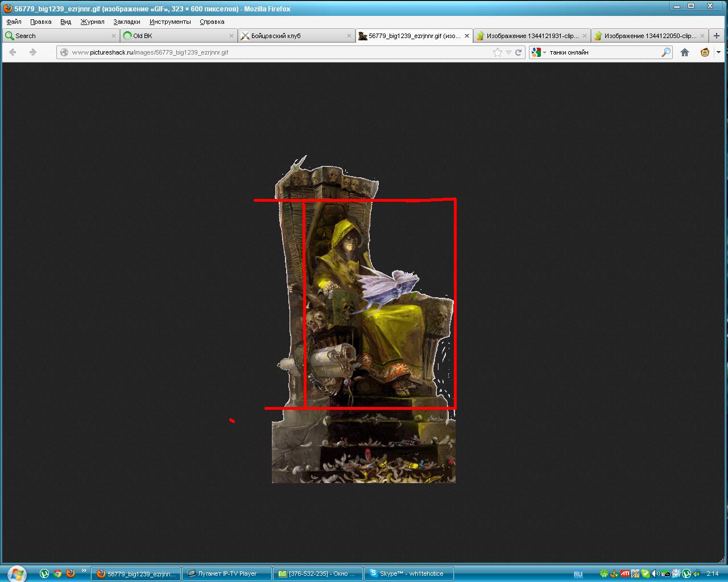This screenshot has width=728, height=582.
Task: Close the 56779_big1239 gif tab
Action: (467, 36)
